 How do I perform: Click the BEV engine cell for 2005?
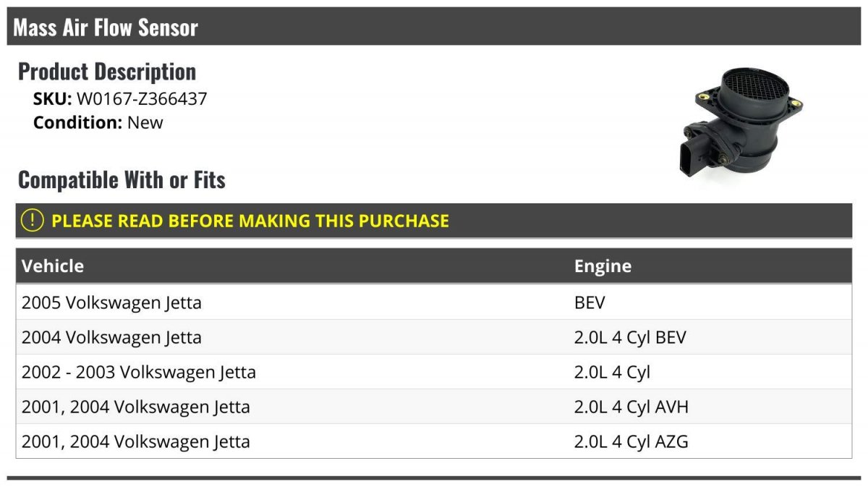click(x=590, y=302)
